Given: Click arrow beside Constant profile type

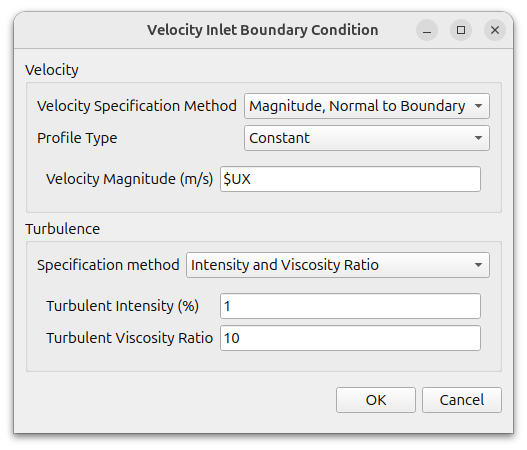Looking at the screenshot, I should click(x=478, y=138).
